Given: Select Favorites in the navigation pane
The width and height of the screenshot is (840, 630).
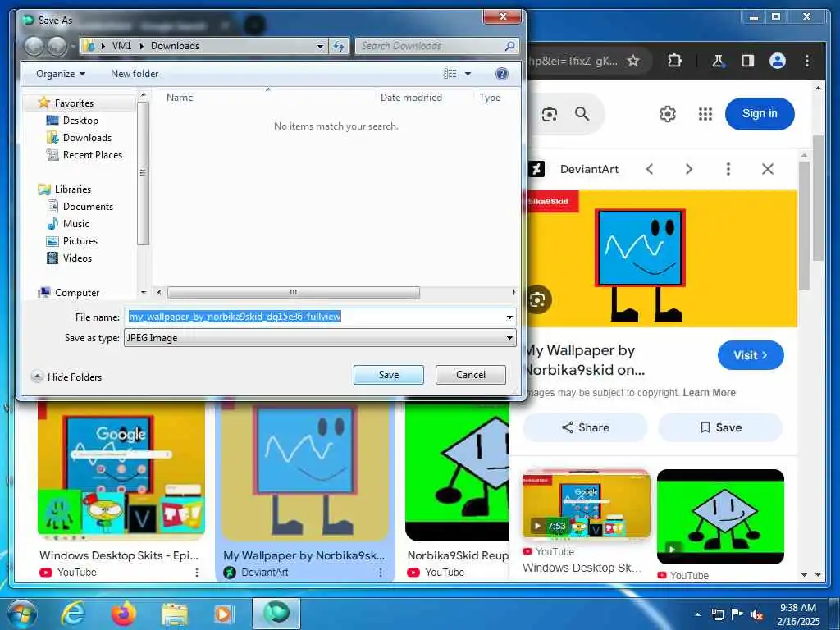Looking at the screenshot, I should click(x=74, y=103).
